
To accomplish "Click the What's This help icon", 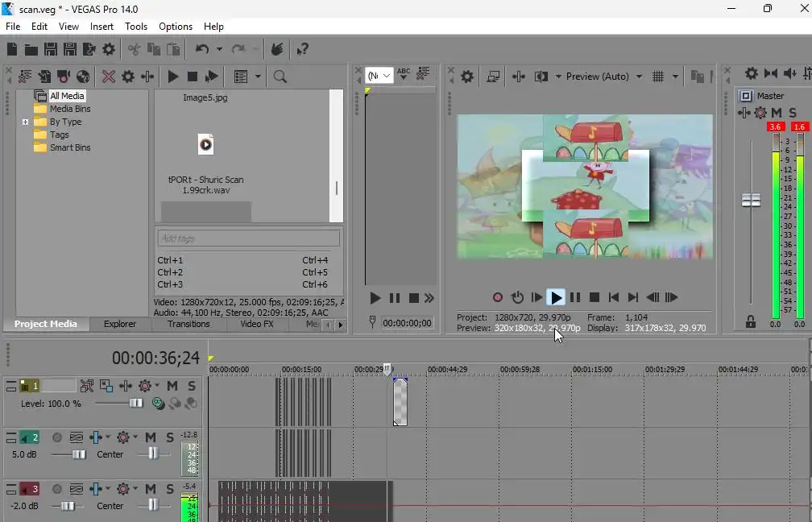I will [x=302, y=49].
